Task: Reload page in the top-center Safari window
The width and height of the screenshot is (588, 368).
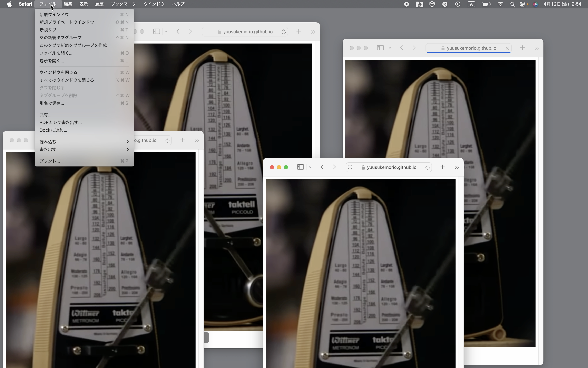Action: tap(283, 32)
